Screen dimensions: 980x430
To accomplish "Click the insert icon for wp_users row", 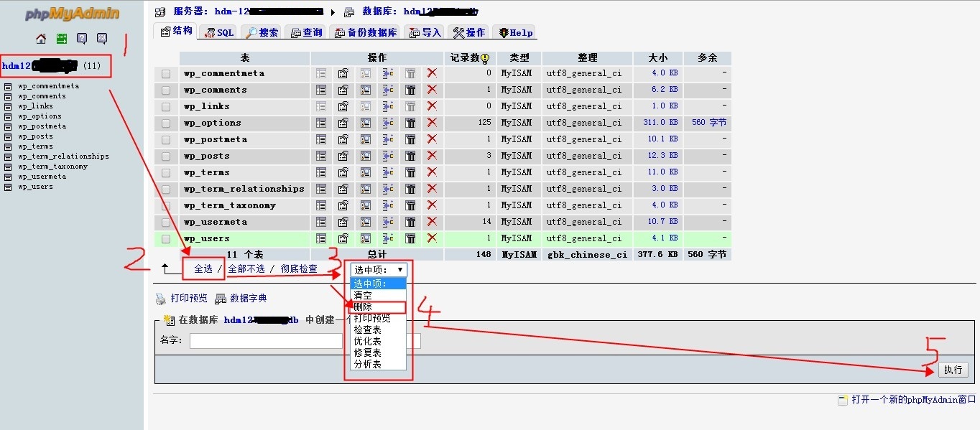I will tap(388, 238).
